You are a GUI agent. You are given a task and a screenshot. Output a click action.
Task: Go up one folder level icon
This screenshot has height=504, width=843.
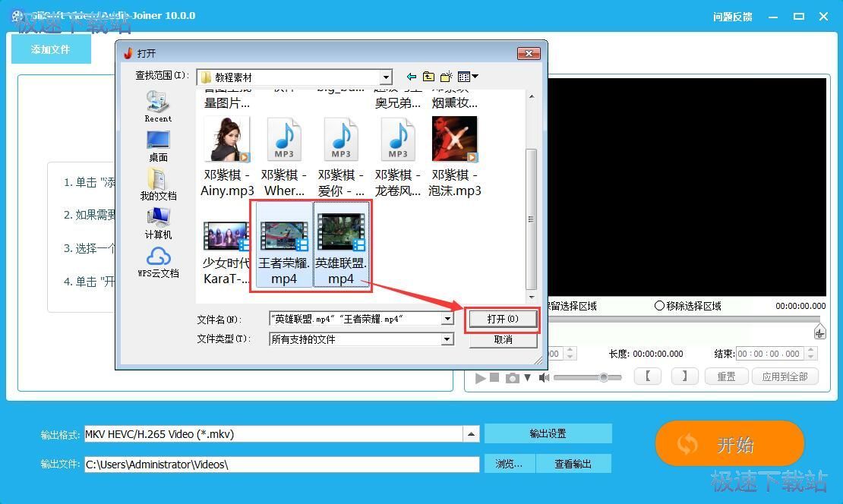[428, 77]
